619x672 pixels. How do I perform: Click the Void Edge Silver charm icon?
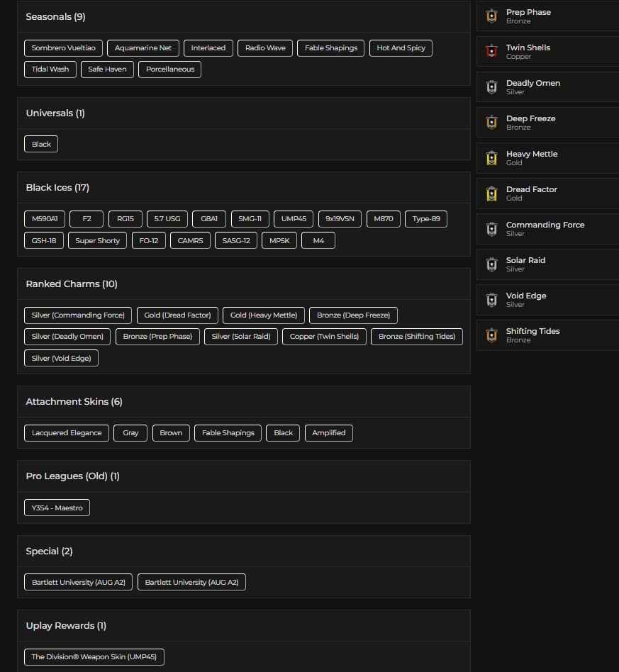click(x=491, y=299)
